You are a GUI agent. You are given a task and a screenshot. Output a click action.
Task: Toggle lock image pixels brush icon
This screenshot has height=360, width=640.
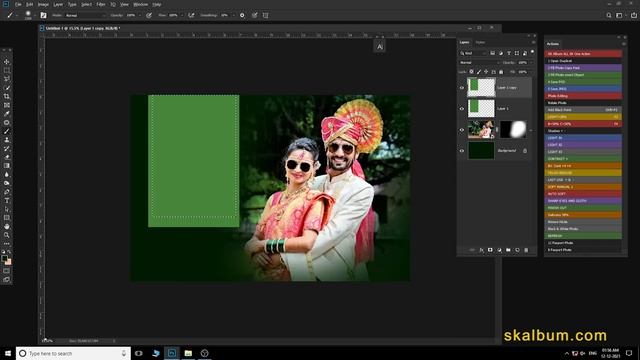(479, 72)
